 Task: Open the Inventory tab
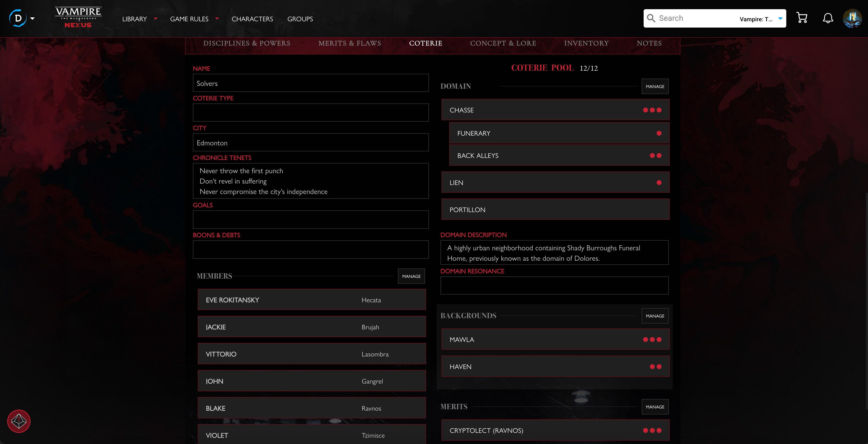pyautogui.click(x=586, y=43)
